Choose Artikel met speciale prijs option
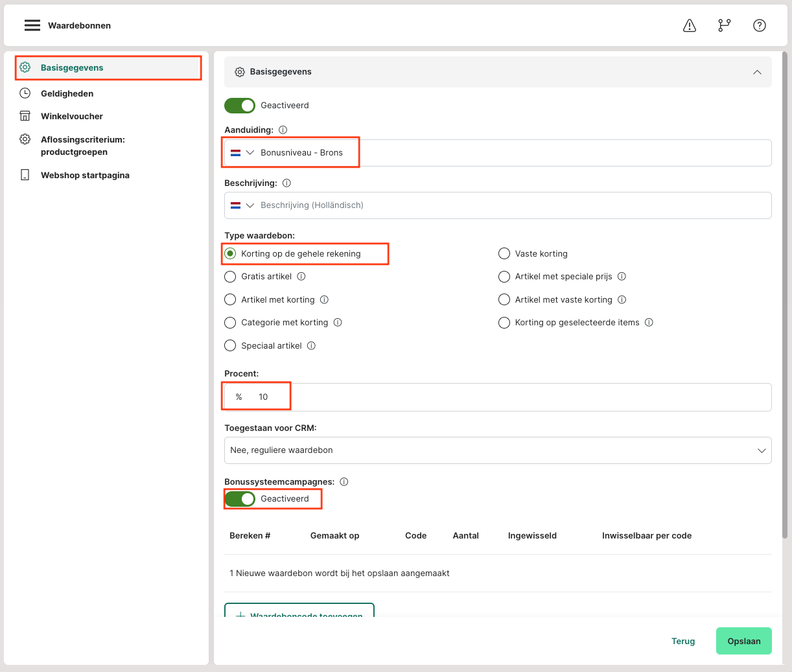The height and width of the screenshot is (672, 792). (504, 277)
